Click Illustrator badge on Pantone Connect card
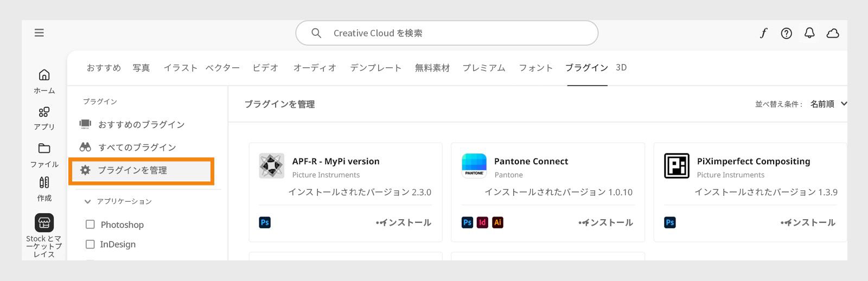Viewport: 868px width, 281px height. [x=497, y=222]
